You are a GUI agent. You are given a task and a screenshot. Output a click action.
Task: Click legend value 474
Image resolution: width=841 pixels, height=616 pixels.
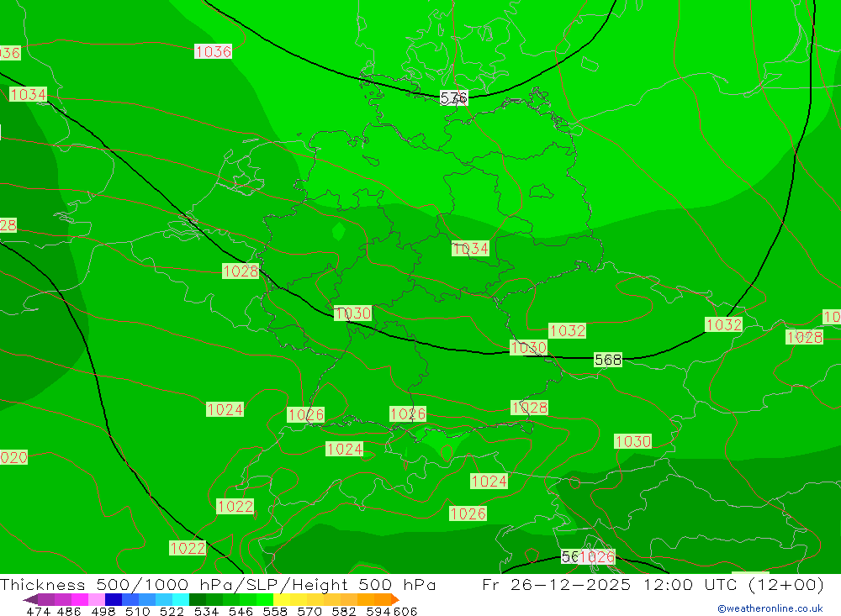click(38, 611)
